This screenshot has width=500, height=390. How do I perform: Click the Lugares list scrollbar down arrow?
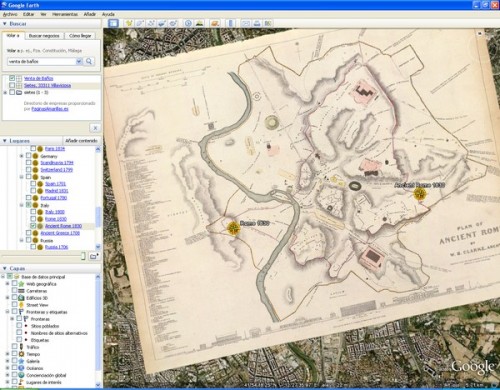(98, 247)
